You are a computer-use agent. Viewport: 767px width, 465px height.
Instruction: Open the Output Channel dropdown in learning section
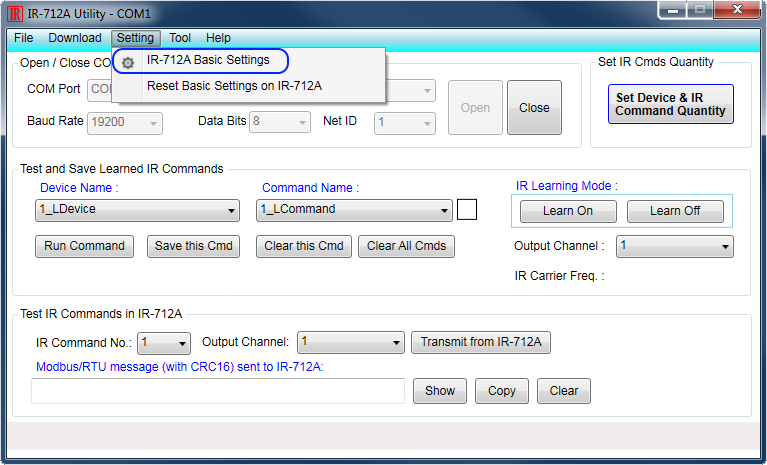674,246
